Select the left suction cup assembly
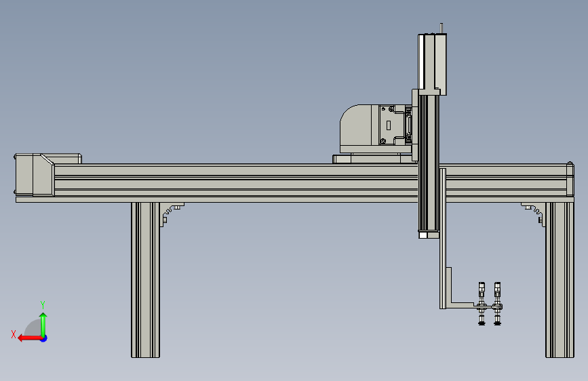This screenshot has width=588, height=381. click(482, 304)
